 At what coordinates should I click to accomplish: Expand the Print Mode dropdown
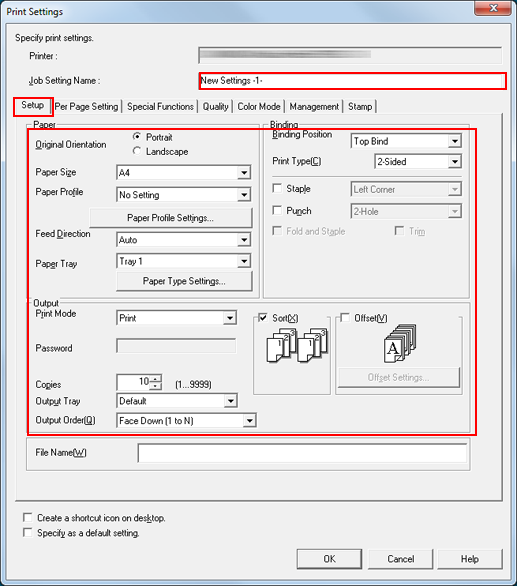pos(230,318)
